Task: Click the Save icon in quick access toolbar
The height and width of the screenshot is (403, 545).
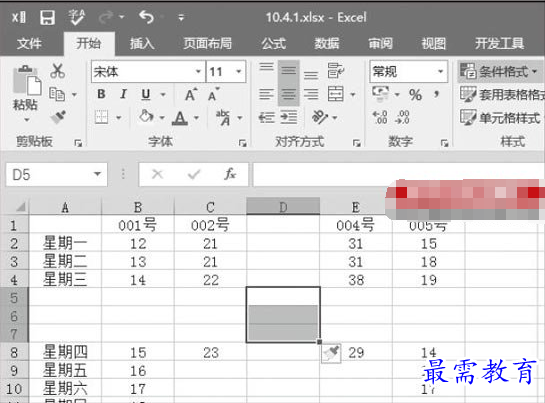Action: click(x=47, y=17)
